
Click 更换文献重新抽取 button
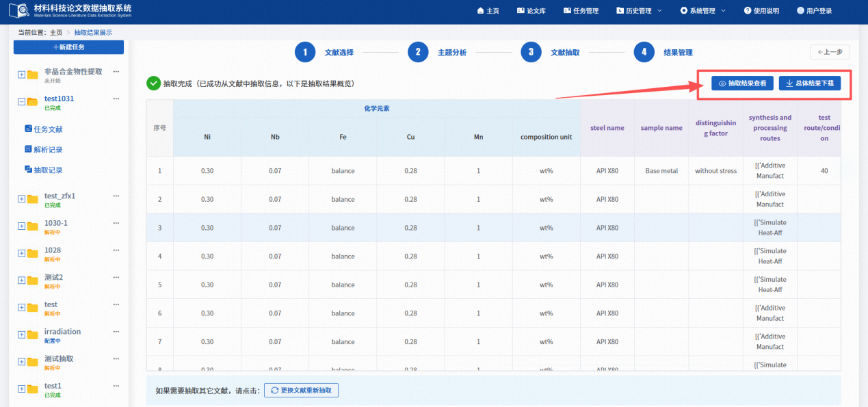[x=301, y=390]
